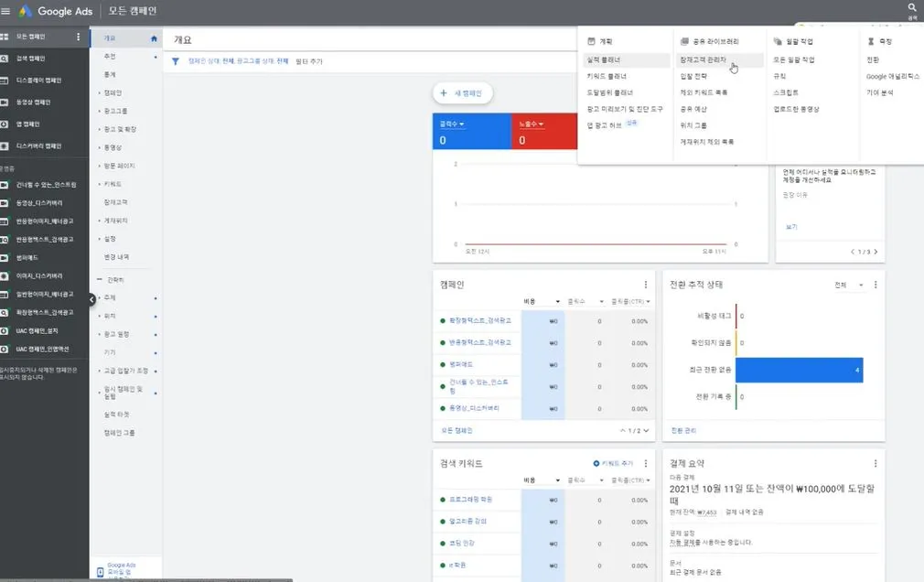Select 키워드 플래너 in tools menu
924x582 pixels.
coord(607,76)
